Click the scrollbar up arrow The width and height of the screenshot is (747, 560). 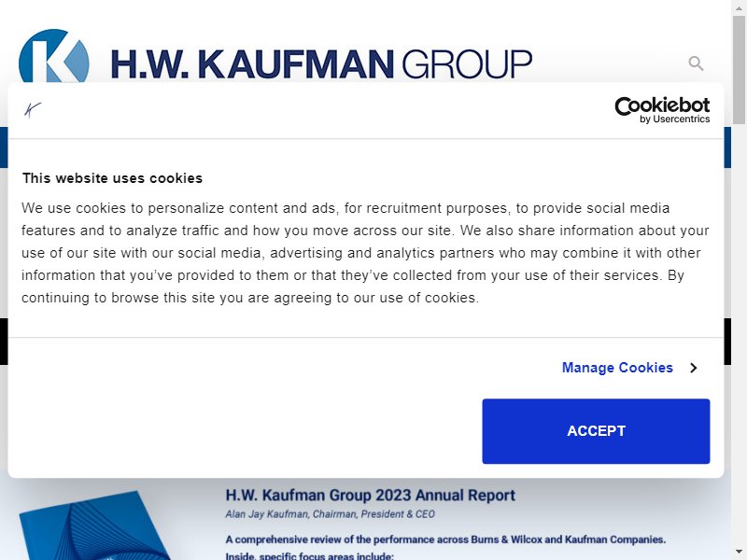739,7
